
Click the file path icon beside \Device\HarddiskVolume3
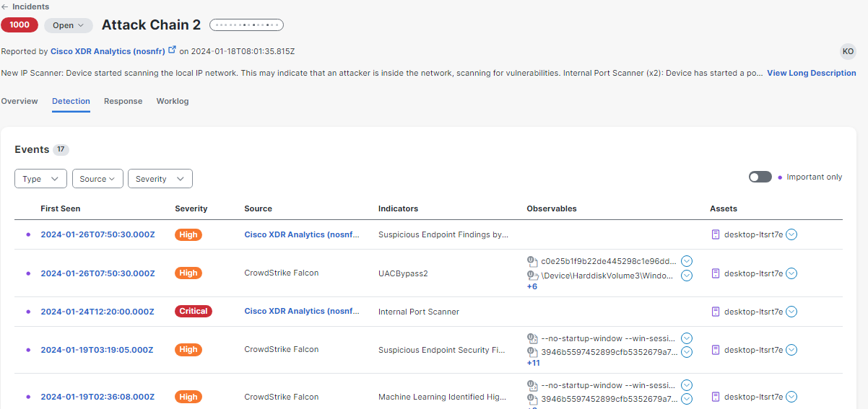(x=532, y=276)
